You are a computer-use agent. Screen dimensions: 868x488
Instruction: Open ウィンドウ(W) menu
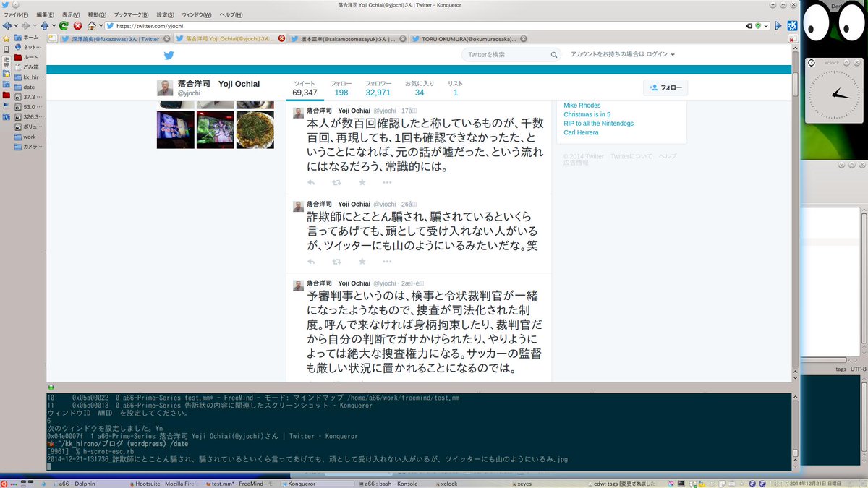click(197, 14)
